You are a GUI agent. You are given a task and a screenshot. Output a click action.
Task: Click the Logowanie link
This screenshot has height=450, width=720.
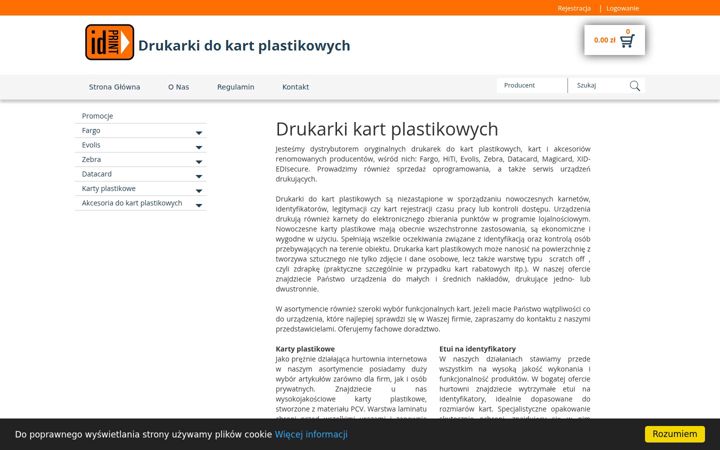click(x=622, y=8)
